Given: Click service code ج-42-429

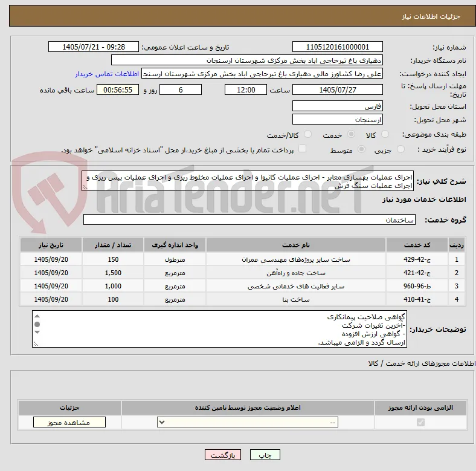Looking at the screenshot, I should (x=417, y=259).
